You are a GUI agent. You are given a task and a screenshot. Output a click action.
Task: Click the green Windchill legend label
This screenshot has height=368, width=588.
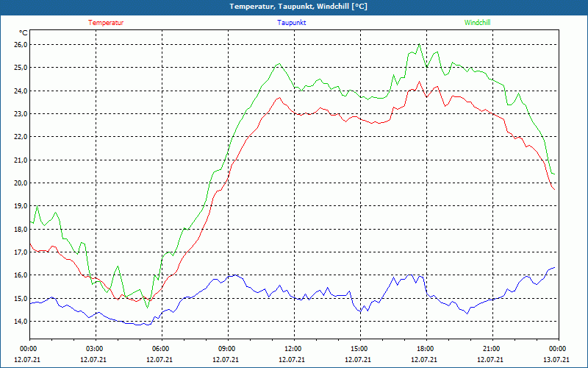point(477,23)
